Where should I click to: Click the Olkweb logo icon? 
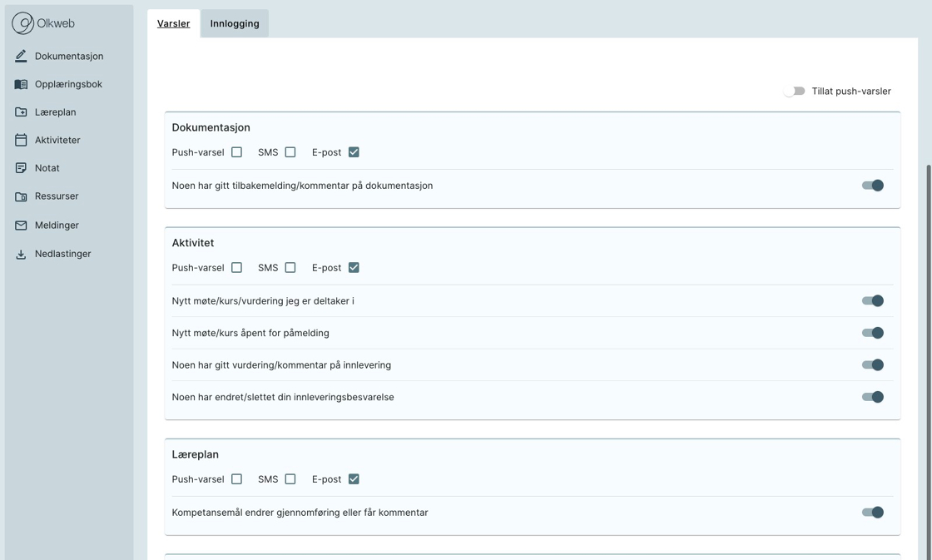(22, 23)
